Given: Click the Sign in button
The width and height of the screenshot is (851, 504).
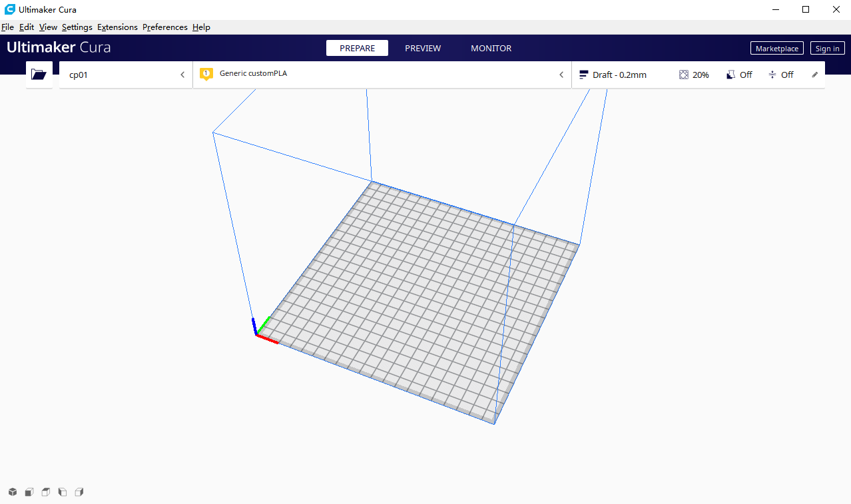Looking at the screenshot, I should tap(827, 48).
